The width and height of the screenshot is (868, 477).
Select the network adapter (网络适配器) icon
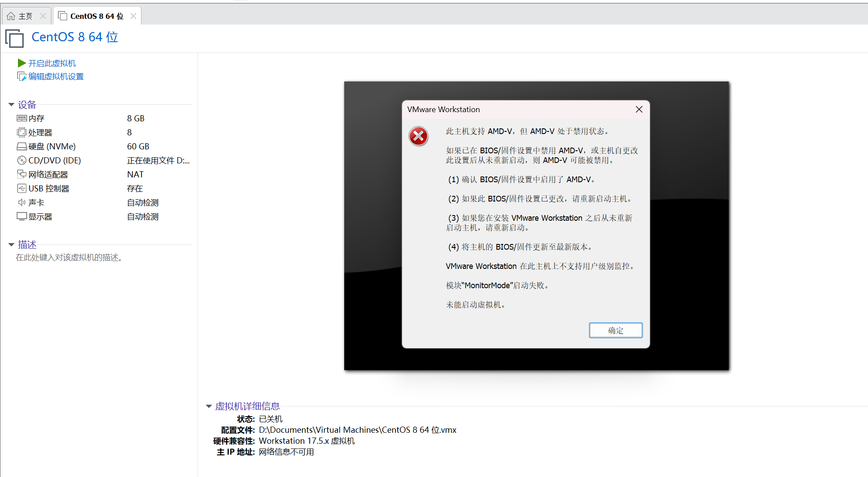point(21,174)
